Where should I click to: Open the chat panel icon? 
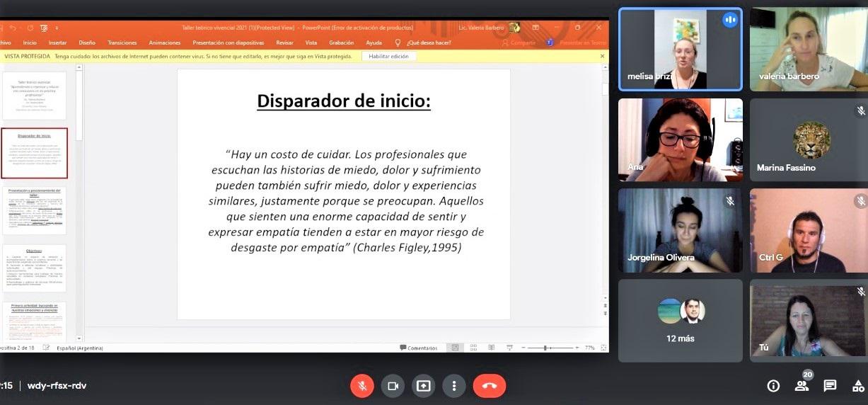pyautogui.click(x=831, y=386)
